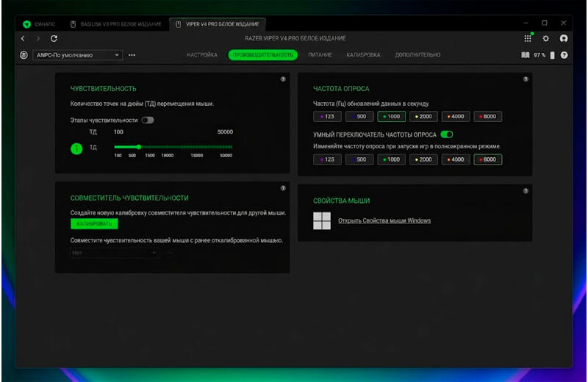Open the НАСТРОЙКА tab
Image resolution: width=588 pixels, height=382 pixels.
[x=202, y=55]
